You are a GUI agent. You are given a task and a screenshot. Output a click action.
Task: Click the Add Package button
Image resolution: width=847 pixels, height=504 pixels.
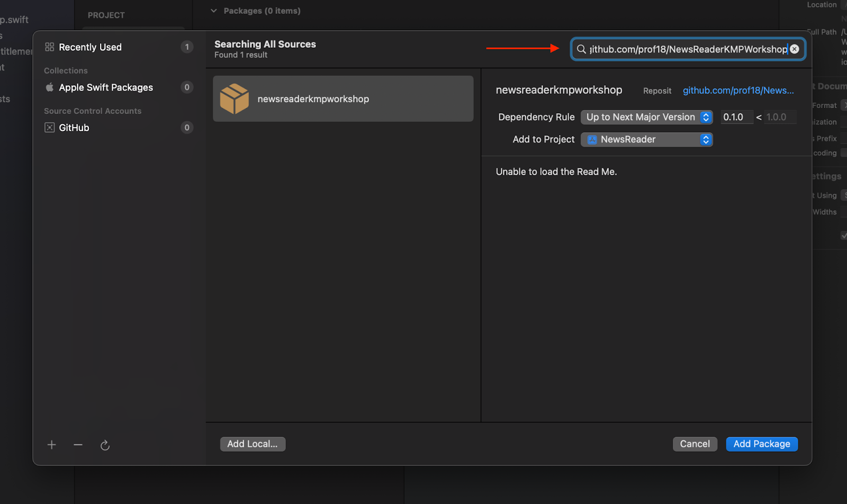click(x=762, y=444)
